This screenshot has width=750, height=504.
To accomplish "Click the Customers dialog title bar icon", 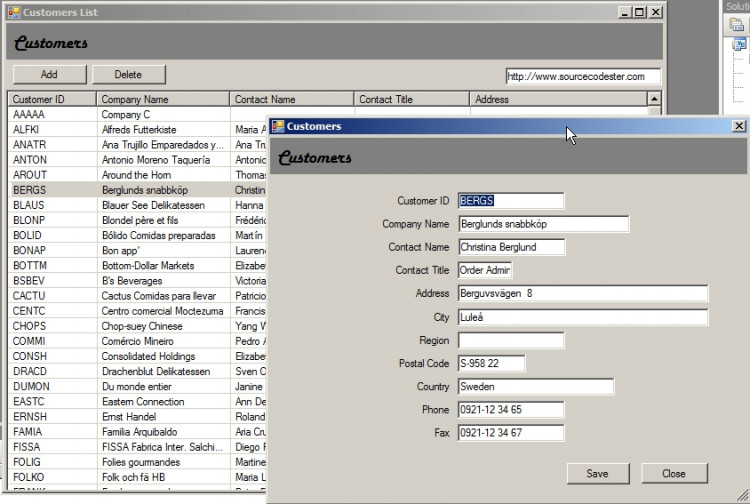I will pos(278,126).
